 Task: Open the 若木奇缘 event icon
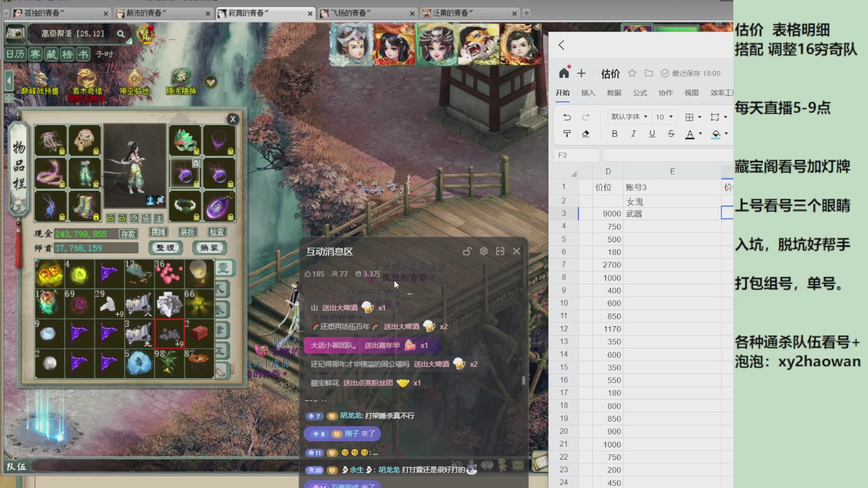87,82
